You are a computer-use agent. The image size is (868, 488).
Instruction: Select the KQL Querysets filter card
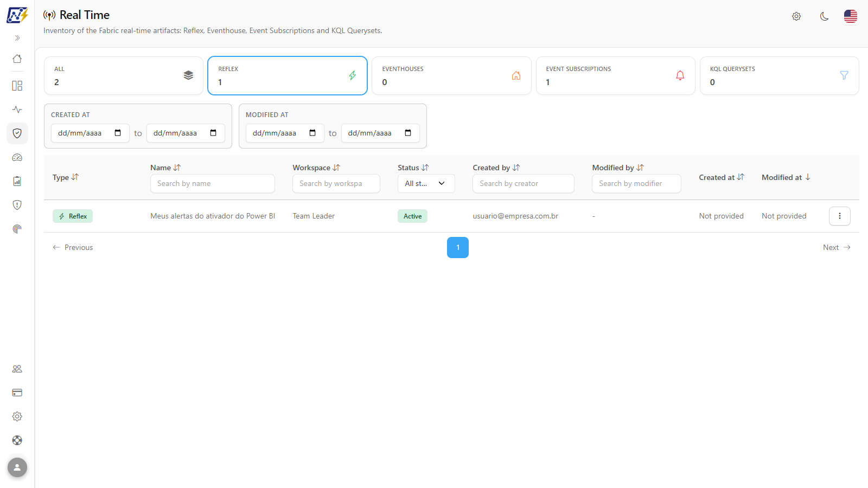tap(779, 76)
